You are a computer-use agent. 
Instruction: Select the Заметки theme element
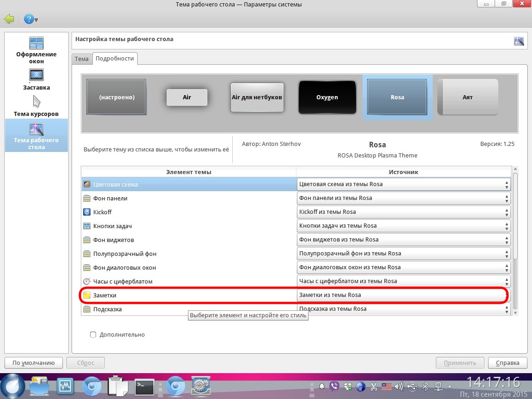[188, 295]
